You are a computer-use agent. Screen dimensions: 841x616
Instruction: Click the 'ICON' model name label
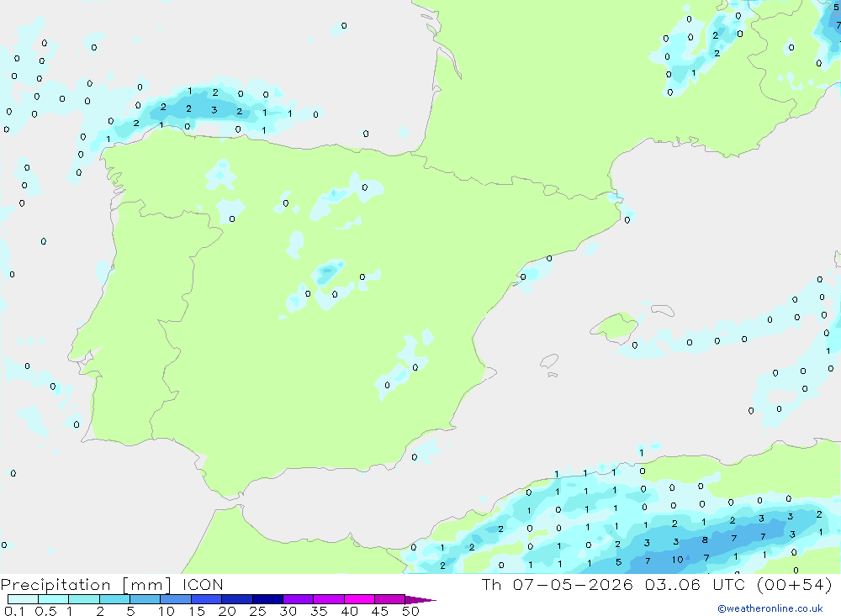click(203, 584)
